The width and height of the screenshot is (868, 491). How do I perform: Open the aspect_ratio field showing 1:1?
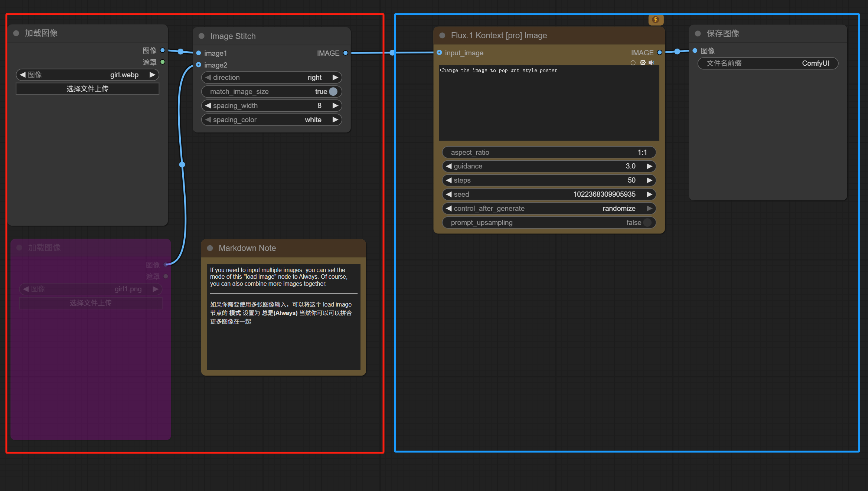548,153
